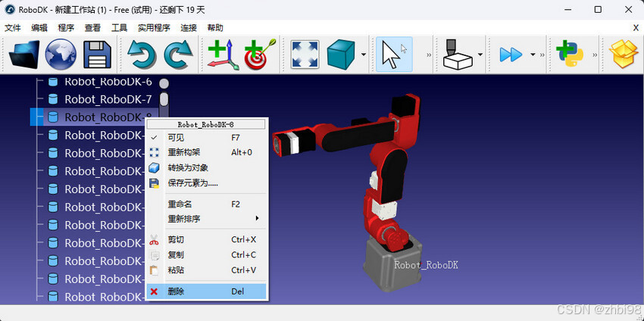The height and width of the screenshot is (321, 644).
Task: Fit all items in the view
Action: click(x=305, y=55)
